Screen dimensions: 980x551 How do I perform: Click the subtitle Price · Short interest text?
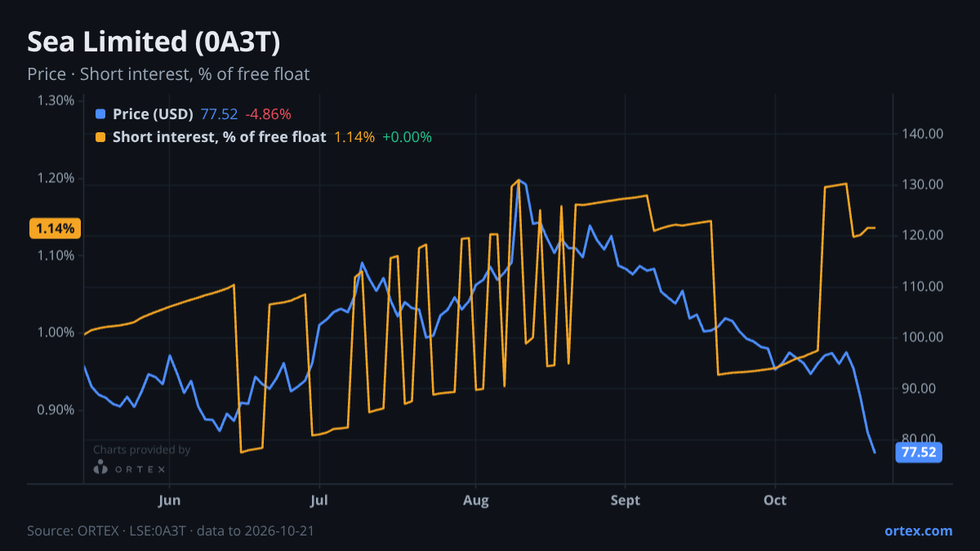pyautogui.click(x=168, y=74)
